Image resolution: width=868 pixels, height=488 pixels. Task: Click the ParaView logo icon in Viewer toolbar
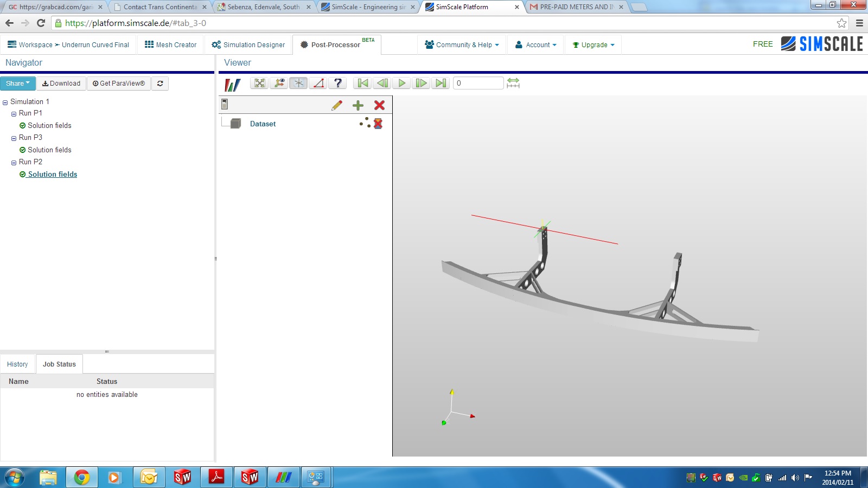[232, 84]
